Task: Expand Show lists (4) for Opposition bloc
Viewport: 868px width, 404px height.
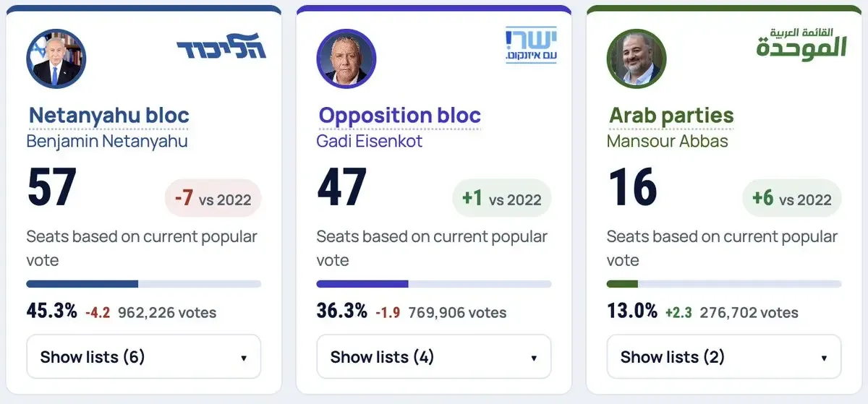Action: click(x=434, y=356)
